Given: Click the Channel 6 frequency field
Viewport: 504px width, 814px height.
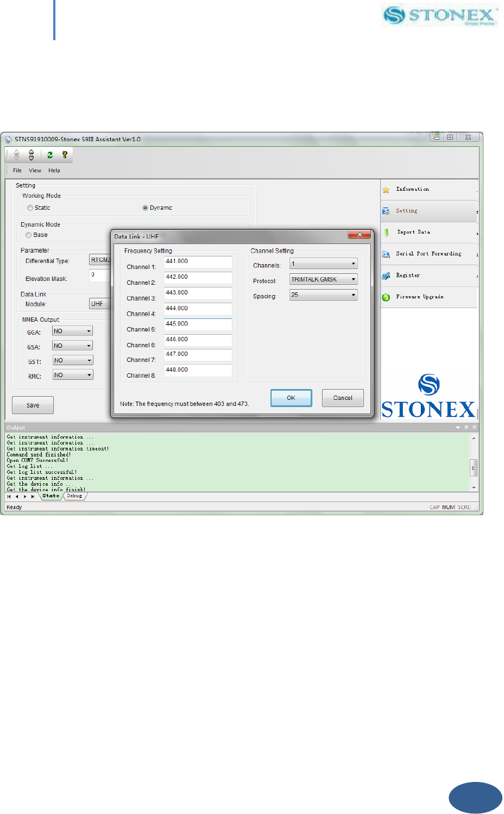Looking at the screenshot, I should click(x=198, y=340).
